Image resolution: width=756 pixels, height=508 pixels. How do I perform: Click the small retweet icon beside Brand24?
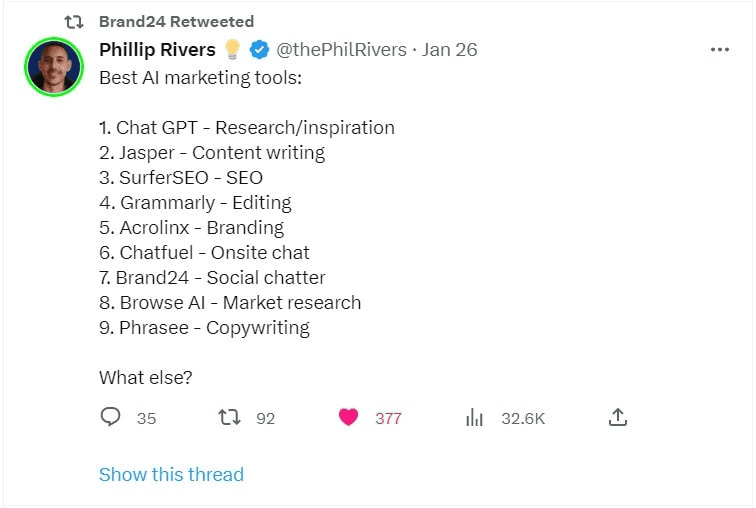[74, 22]
